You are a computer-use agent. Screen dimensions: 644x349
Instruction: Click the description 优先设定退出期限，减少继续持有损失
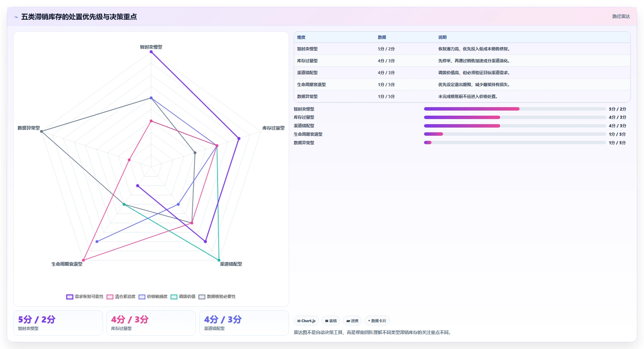[x=474, y=85]
